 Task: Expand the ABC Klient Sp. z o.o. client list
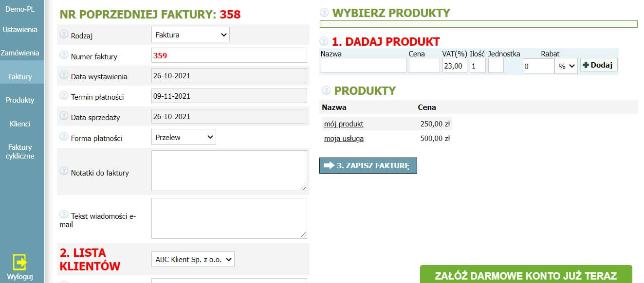[193, 259]
